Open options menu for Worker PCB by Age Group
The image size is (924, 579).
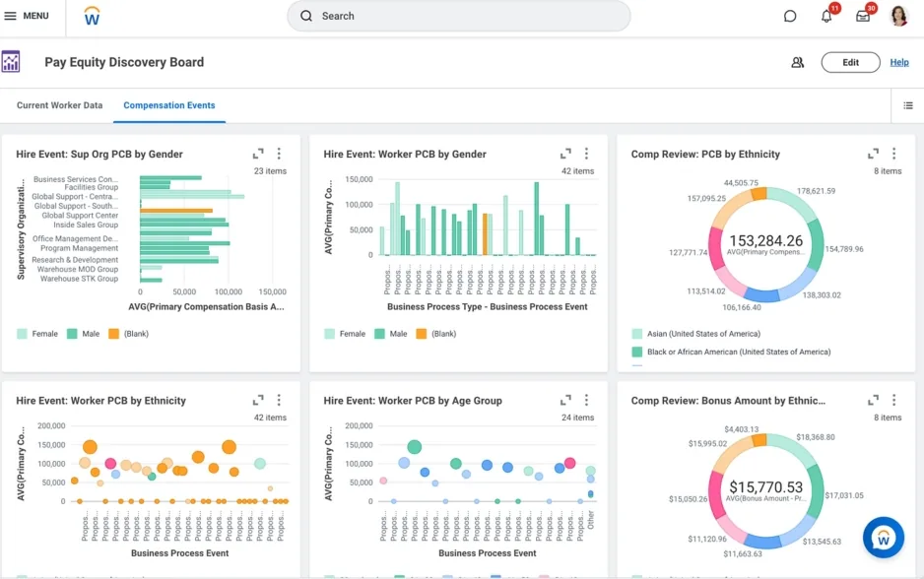tap(586, 401)
